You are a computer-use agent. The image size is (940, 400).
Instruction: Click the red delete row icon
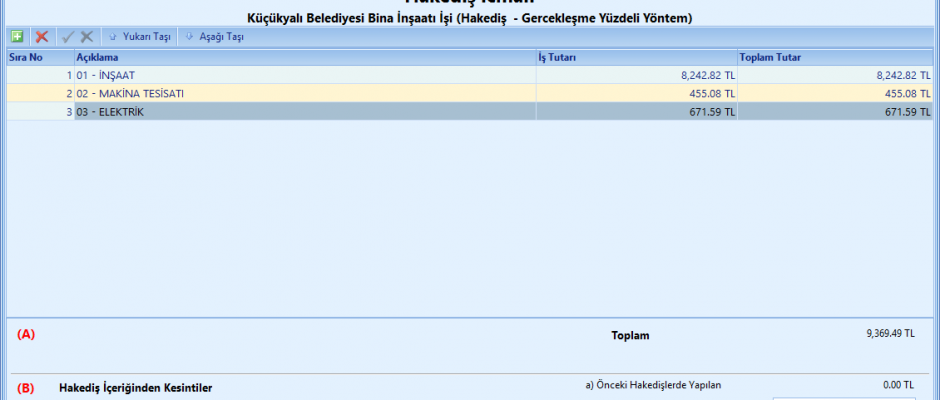tap(42, 37)
